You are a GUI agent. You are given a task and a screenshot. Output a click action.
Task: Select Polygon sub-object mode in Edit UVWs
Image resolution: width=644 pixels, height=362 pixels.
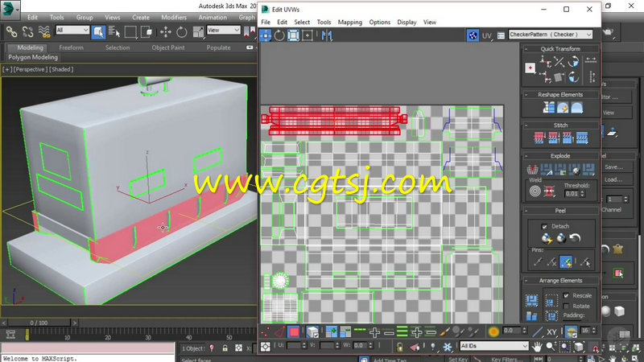[294, 331]
